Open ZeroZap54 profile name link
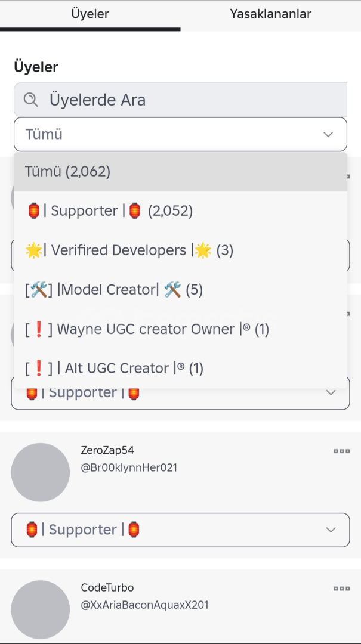Screen dimensions: 361x644 [107, 451]
